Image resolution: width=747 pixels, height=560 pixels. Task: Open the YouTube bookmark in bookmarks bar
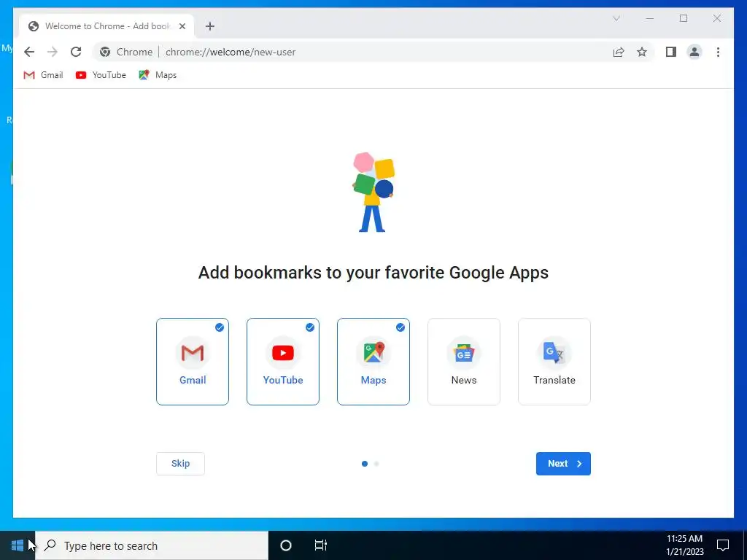[x=101, y=75]
